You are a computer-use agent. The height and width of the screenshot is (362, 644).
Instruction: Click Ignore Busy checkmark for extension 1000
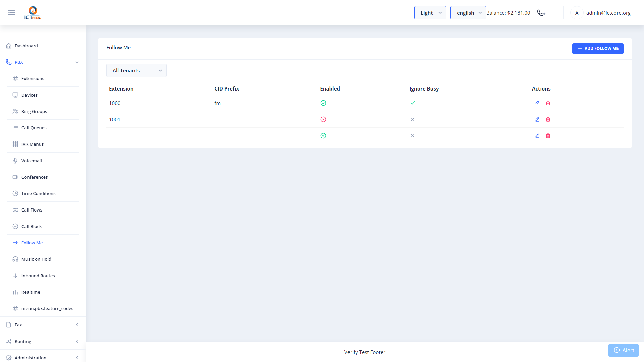[x=413, y=103]
